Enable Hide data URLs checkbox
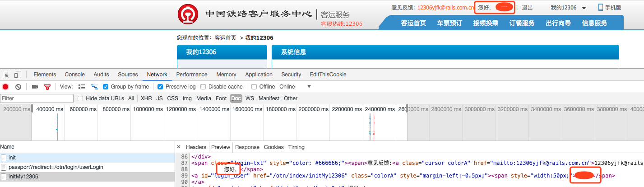Viewport: 644px width, 187px height. point(80,98)
